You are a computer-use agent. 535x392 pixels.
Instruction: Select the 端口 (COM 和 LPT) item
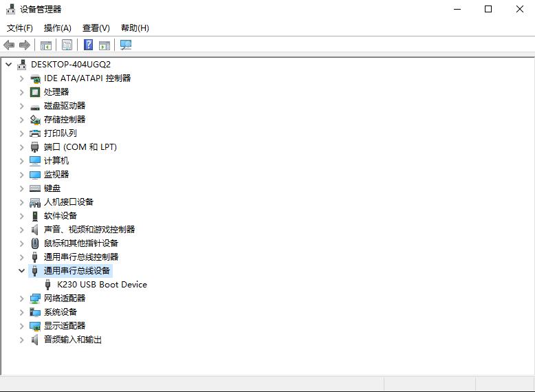click(x=80, y=147)
